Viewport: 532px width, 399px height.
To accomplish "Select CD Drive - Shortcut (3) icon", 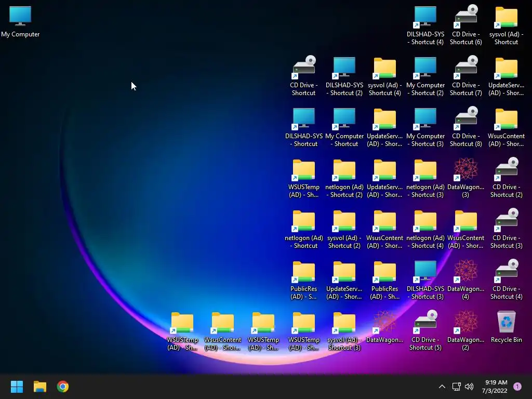I will tap(506, 229).
